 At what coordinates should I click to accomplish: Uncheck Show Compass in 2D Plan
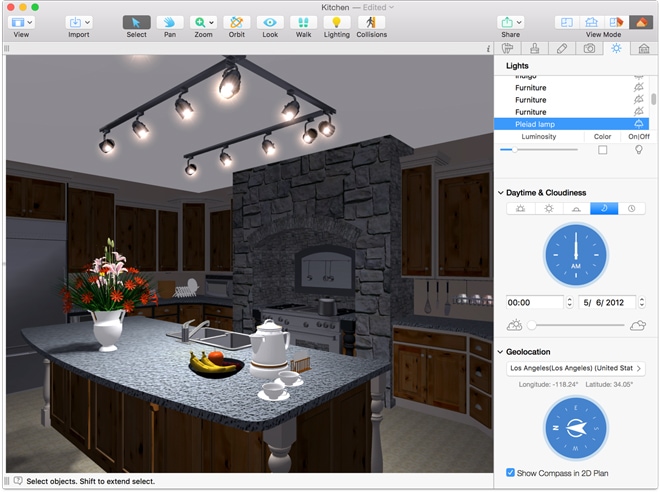[510, 473]
